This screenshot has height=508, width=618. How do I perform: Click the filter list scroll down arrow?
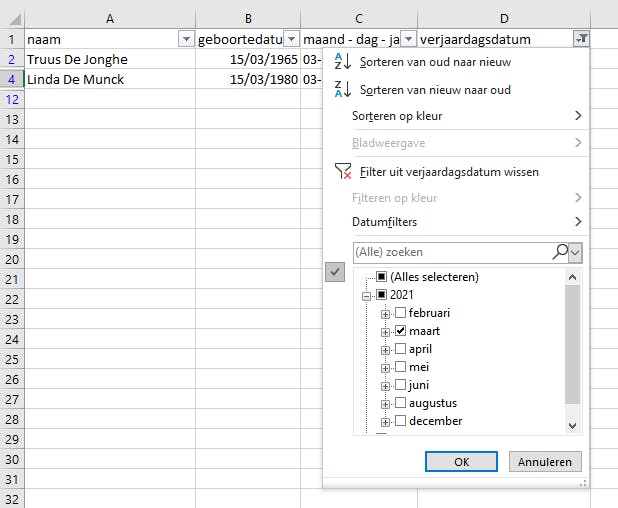(x=573, y=425)
